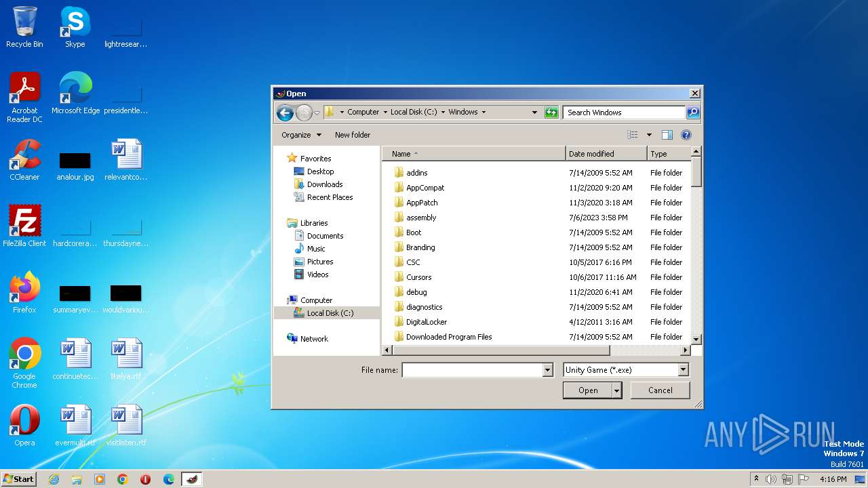Select relevantco... Word document on desktop
Viewport: 868px width, 488px height.
point(125,160)
